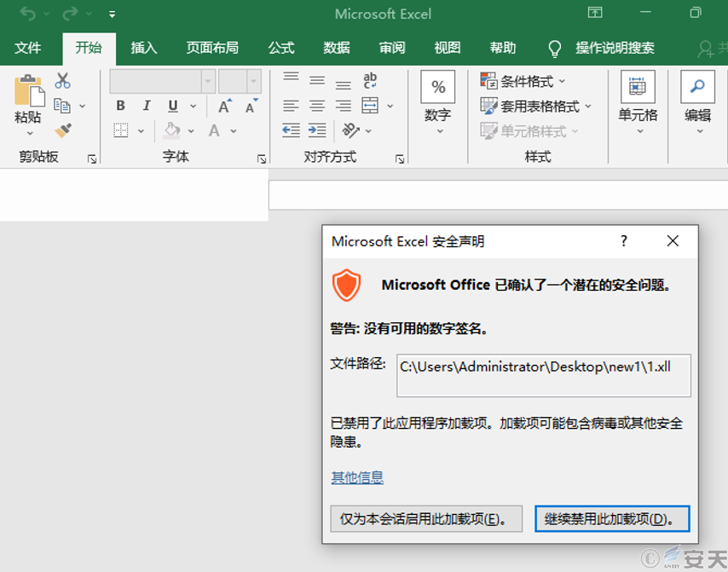Open the 对齐方式 dialog launcher
Viewport: 728px width, 572px height.
399,159
